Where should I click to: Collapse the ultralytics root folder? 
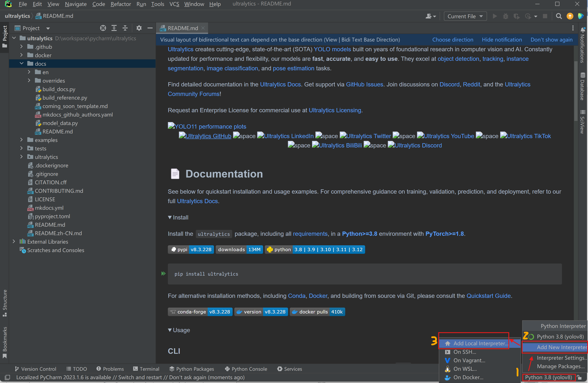[14, 38]
